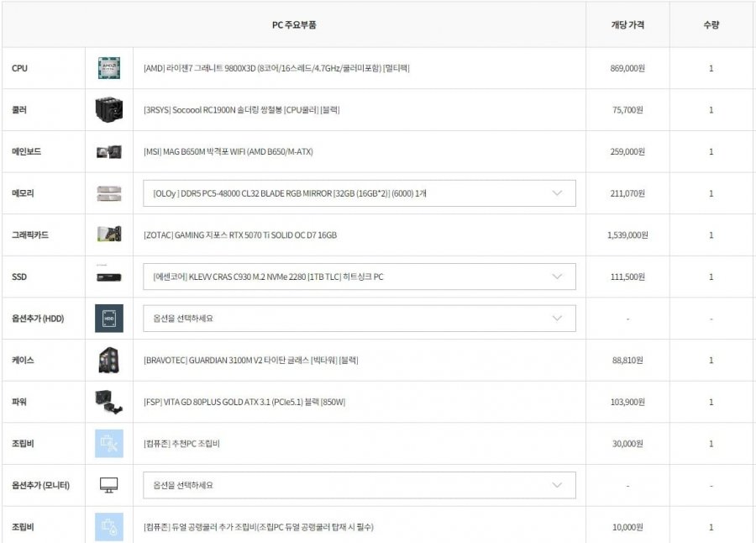The image size is (756, 543).
Task: Select the assembly fee price 30,000원
Action: (x=627, y=443)
